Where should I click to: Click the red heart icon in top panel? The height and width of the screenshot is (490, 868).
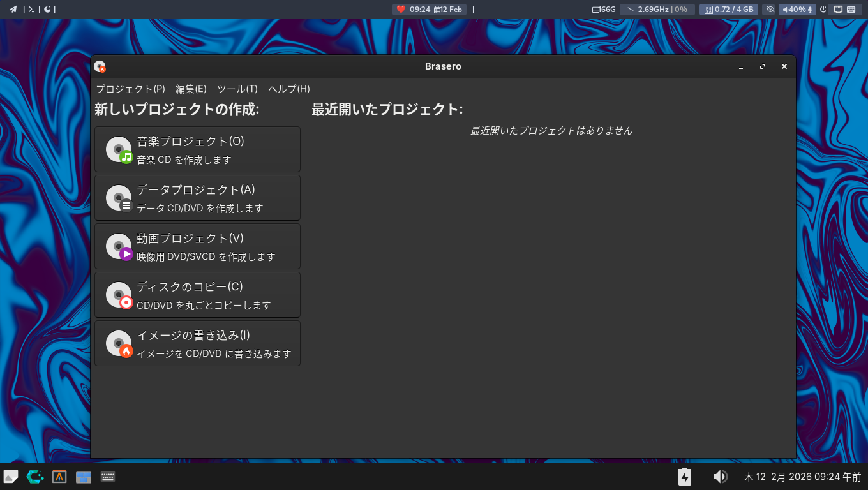coord(401,10)
